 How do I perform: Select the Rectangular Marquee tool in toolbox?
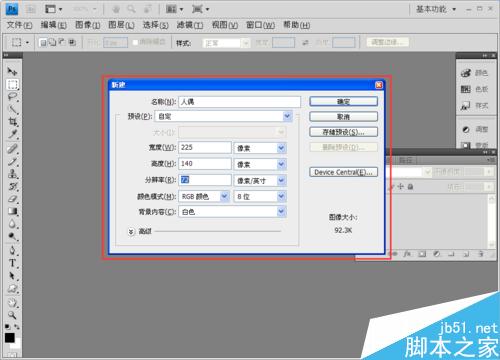pos(12,84)
